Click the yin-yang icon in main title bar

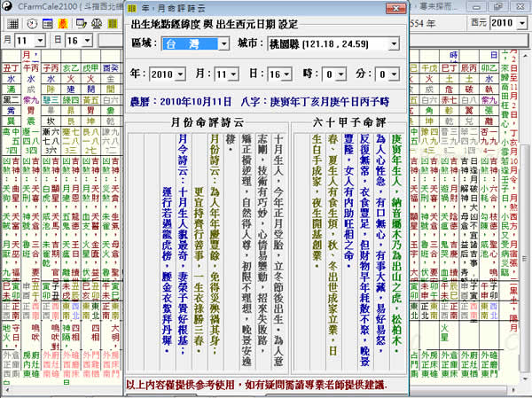(x=7, y=6)
